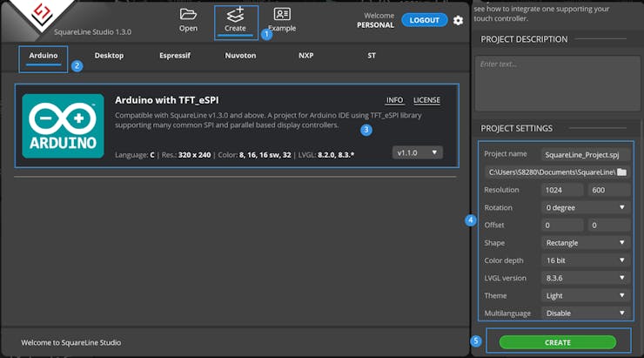The width and height of the screenshot is (644, 358).
Task: Click the SquareLine Studio logo
Action: [38, 15]
